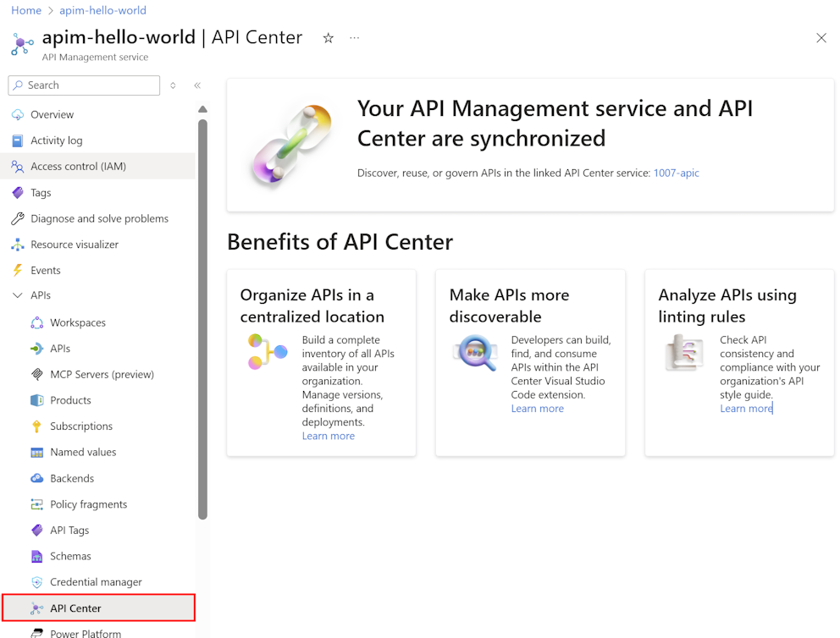The height and width of the screenshot is (638, 840).
Task: Click the Events lightning bolt icon
Action: [x=18, y=270]
